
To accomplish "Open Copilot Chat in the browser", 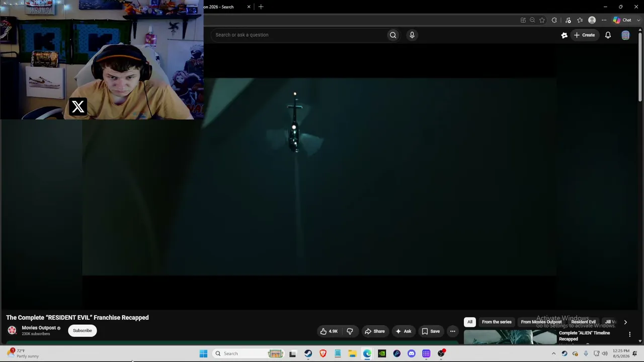I will [x=622, y=20].
